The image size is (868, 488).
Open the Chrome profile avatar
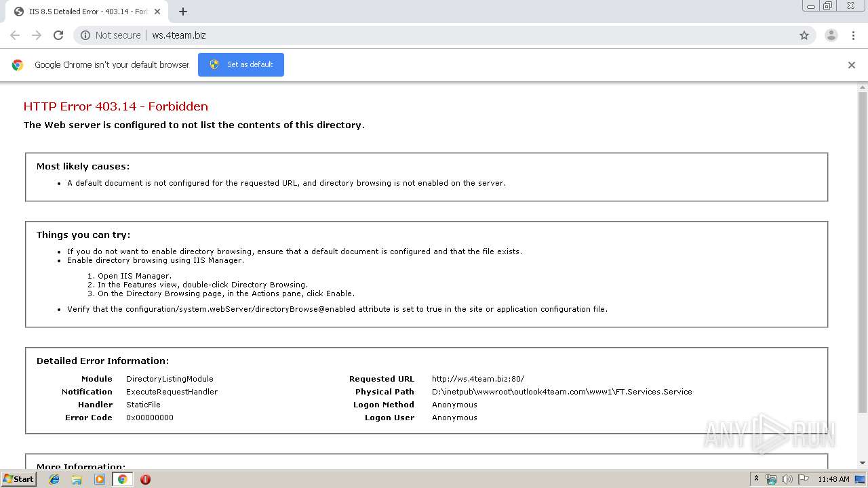[x=831, y=35]
